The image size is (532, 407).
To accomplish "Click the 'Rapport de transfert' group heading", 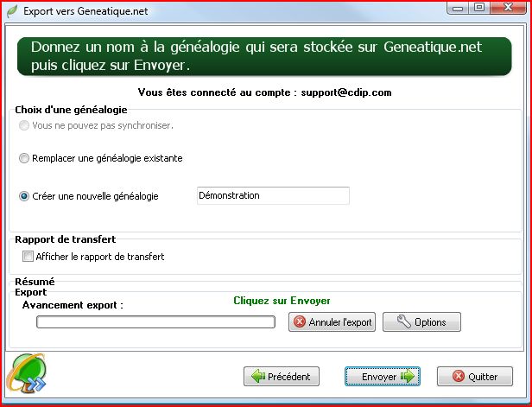I will (65, 239).
